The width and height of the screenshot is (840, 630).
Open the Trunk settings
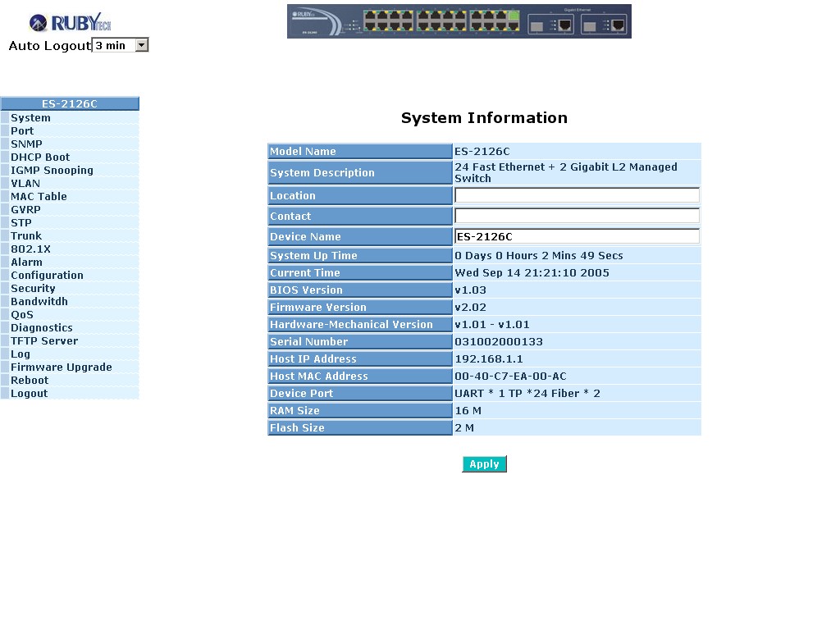point(26,236)
